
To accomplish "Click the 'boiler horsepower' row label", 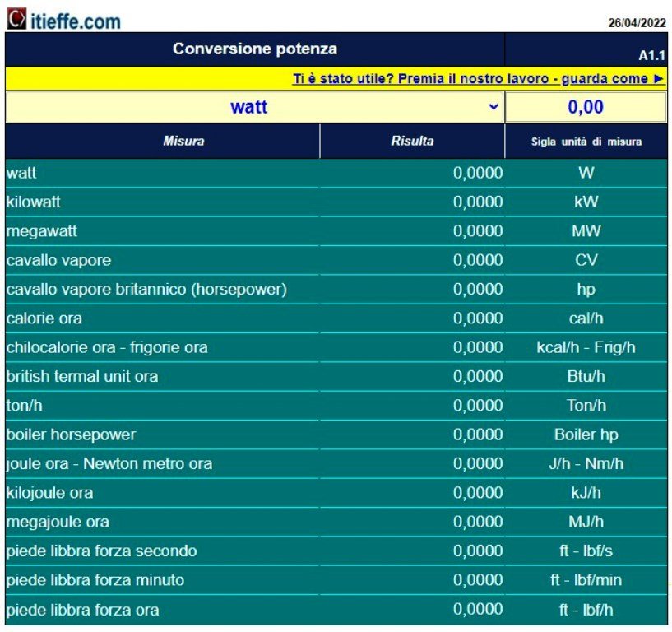I will (71, 434).
